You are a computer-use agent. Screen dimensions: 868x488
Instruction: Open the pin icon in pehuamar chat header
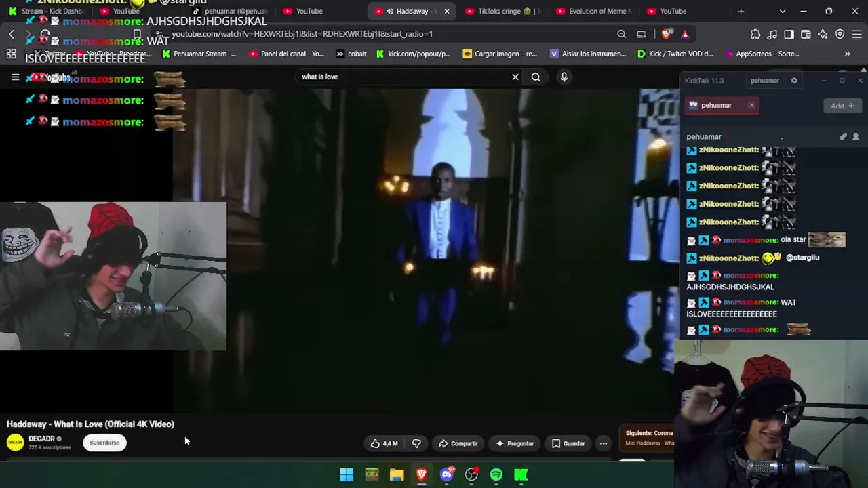[843, 136]
